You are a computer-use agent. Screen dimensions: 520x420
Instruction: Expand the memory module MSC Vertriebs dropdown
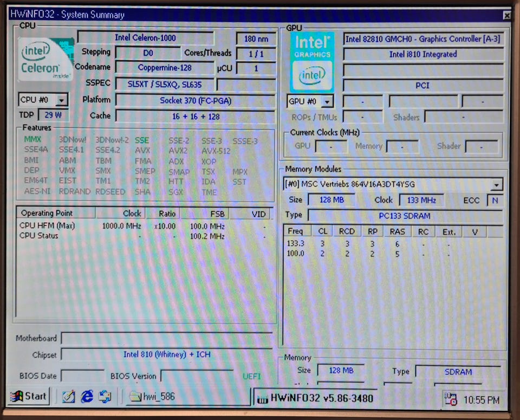pos(497,184)
